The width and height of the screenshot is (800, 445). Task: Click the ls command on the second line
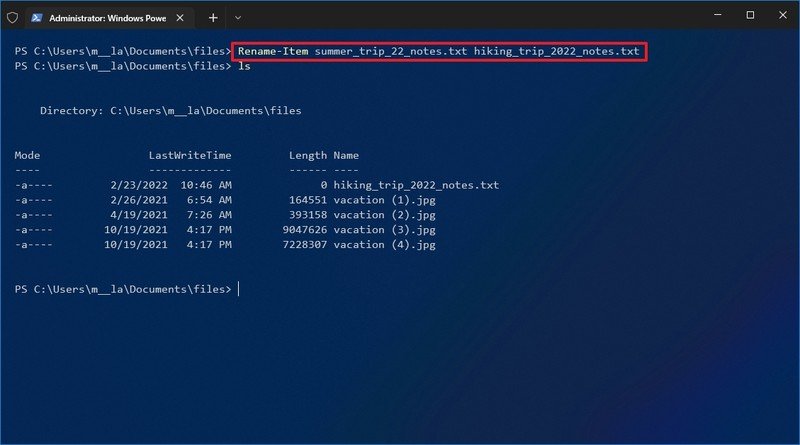[x=243, y=67]
